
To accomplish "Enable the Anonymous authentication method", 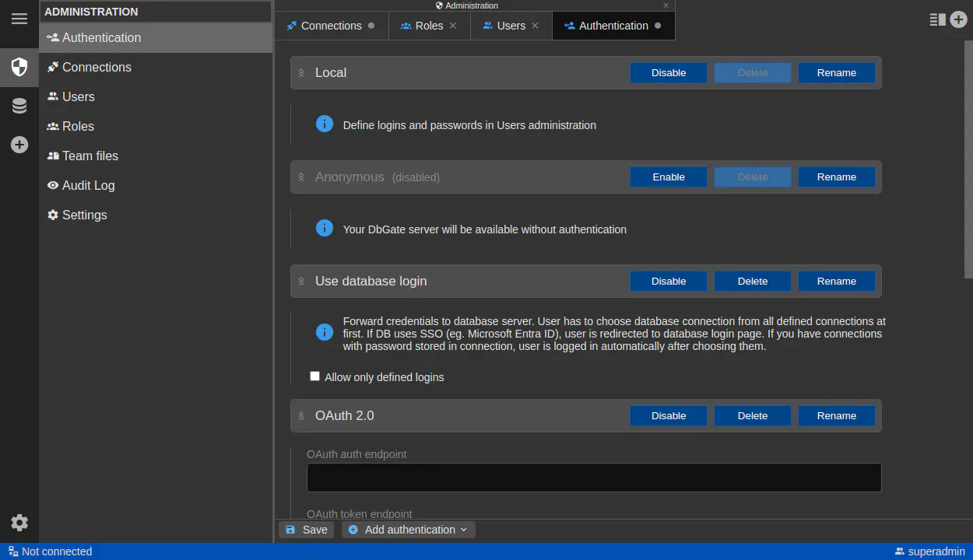I will 668,177.
